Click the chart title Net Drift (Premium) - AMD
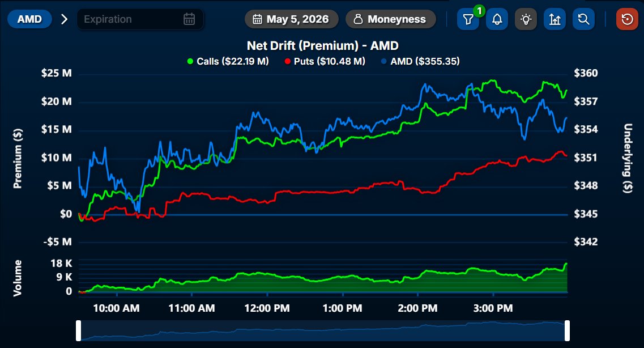Image resolution: width=644 pixels, height=348 pixels. coord(323,45)
